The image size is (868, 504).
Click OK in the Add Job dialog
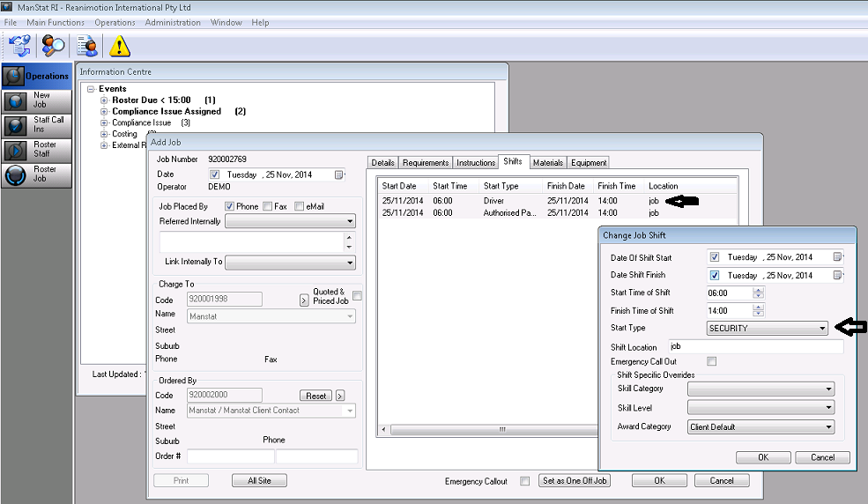(659, 481)
